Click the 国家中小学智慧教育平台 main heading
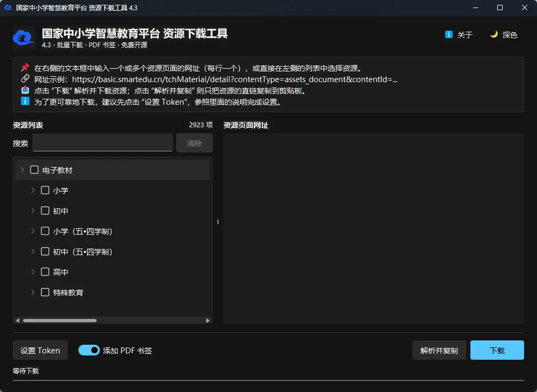The image size is (537, 392). click(x=135, y=33)
